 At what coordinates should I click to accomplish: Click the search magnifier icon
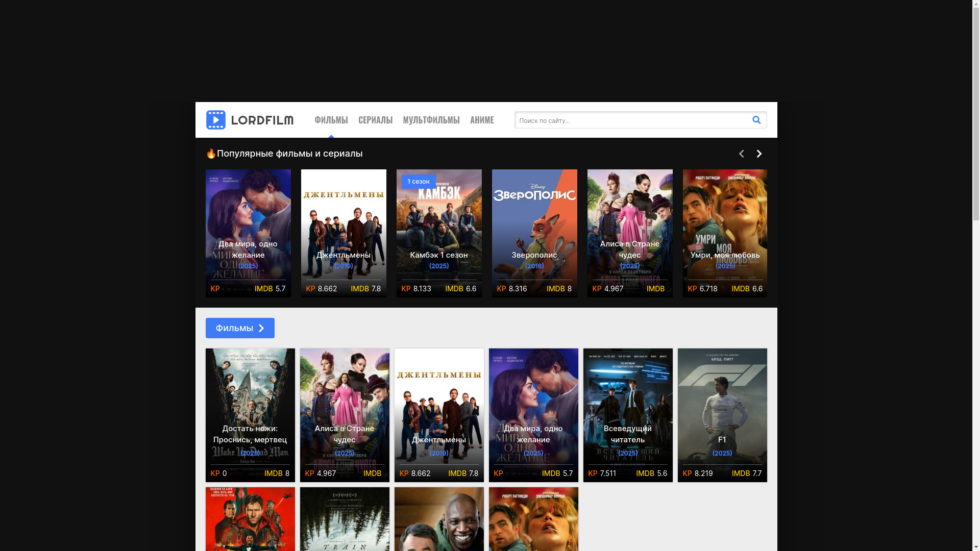[756, 120]
